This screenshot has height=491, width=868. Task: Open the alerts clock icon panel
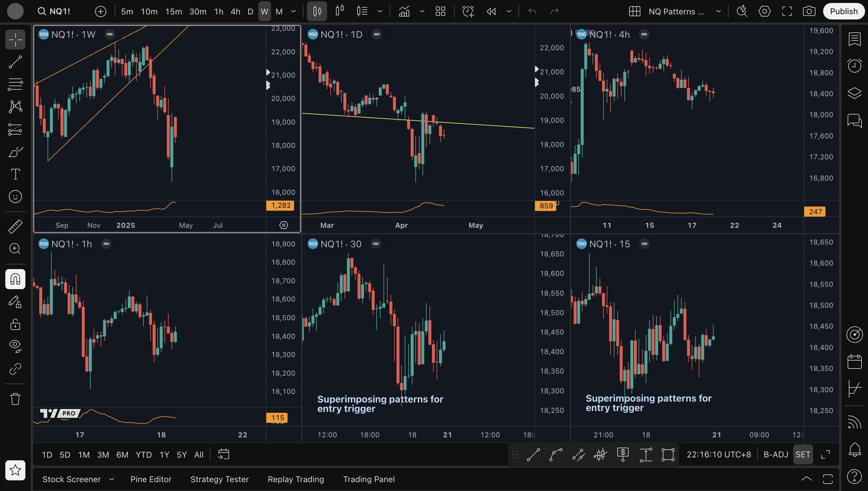coord(854,66)
